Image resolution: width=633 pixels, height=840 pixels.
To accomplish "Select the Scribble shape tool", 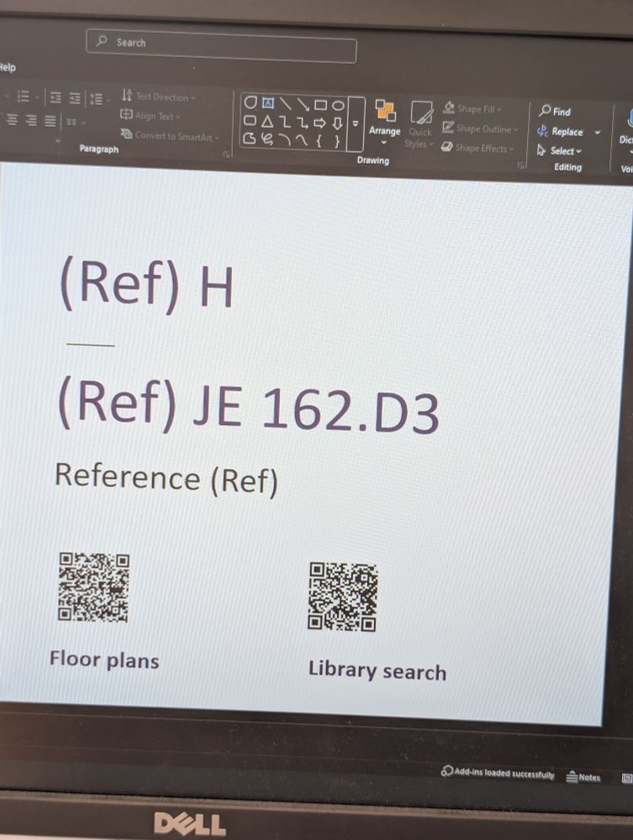I will click(x=267, y=139).
